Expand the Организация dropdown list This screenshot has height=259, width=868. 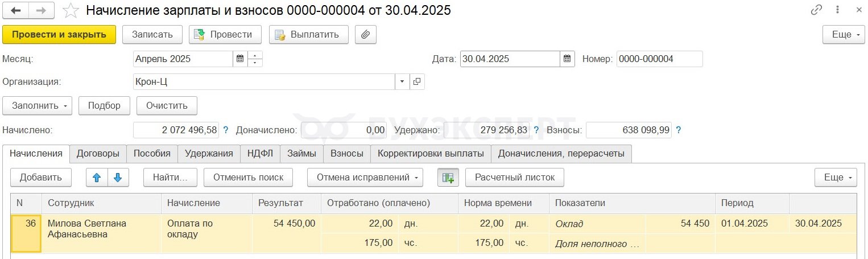point(403,81)
